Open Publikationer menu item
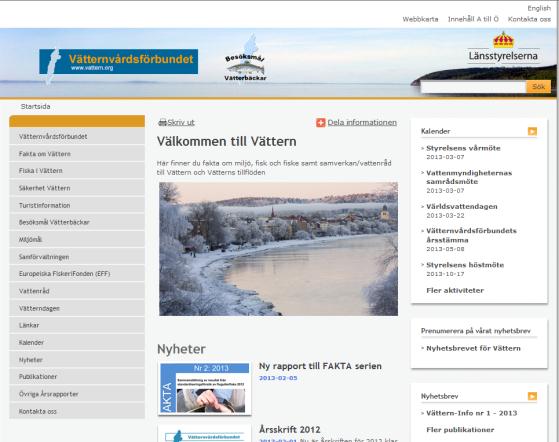559x442 pixels. click(x=77, y=377)
